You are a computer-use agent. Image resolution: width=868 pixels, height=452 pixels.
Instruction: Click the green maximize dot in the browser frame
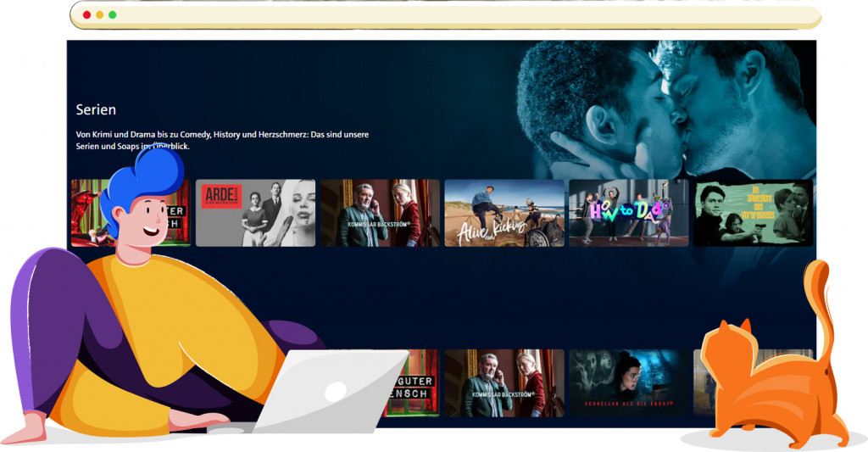coord(113,15)
